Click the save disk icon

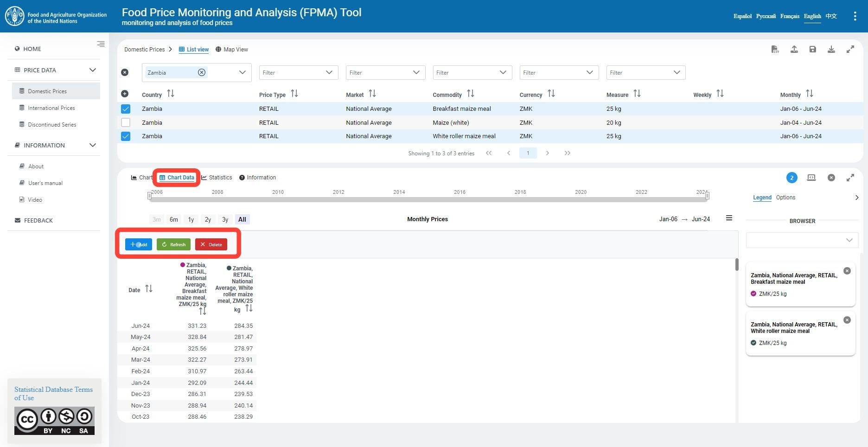point(813,49)
